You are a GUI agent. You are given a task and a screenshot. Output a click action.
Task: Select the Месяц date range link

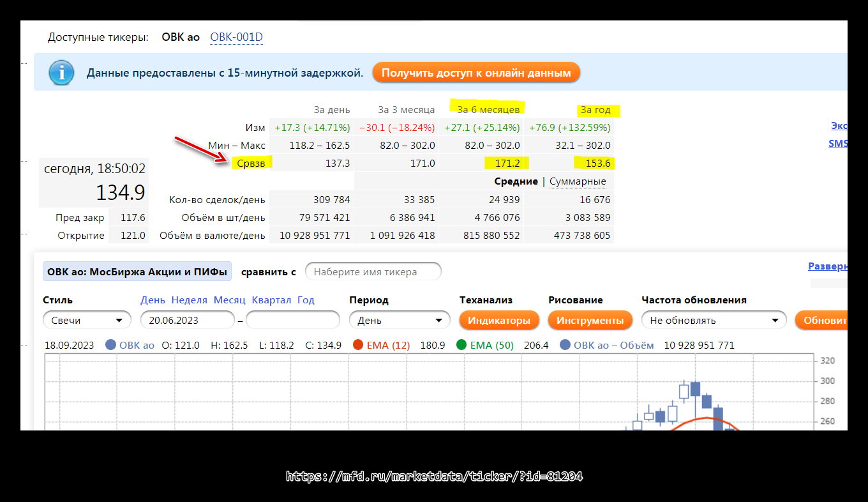[x=230, y=300]
